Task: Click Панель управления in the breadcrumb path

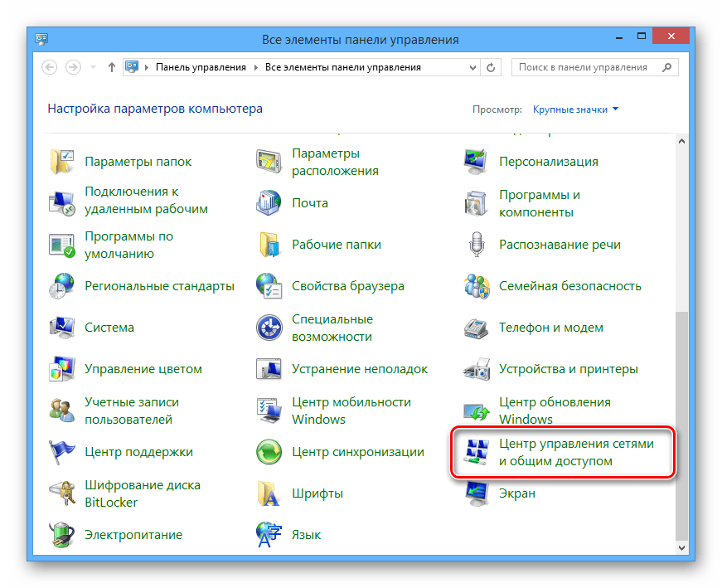Action: click(x=201, y=67)
